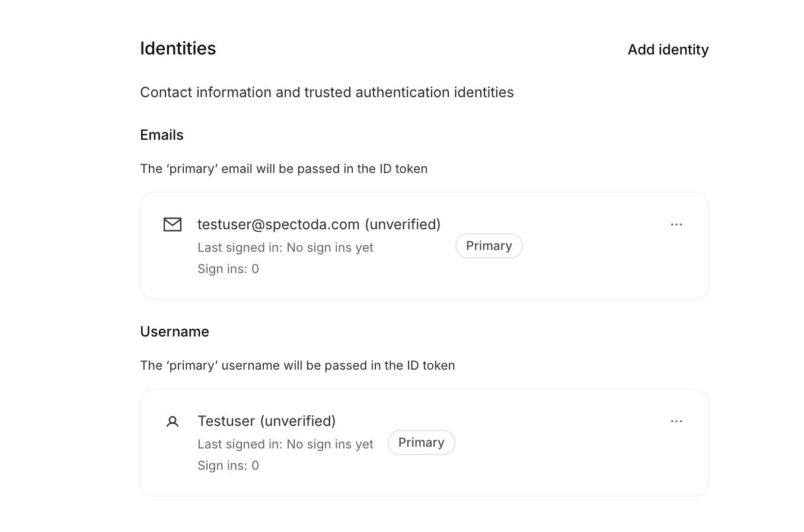Click the person icon beside Testuser
Viewport: 804px width, 532px height.
(x=173, y=421)
